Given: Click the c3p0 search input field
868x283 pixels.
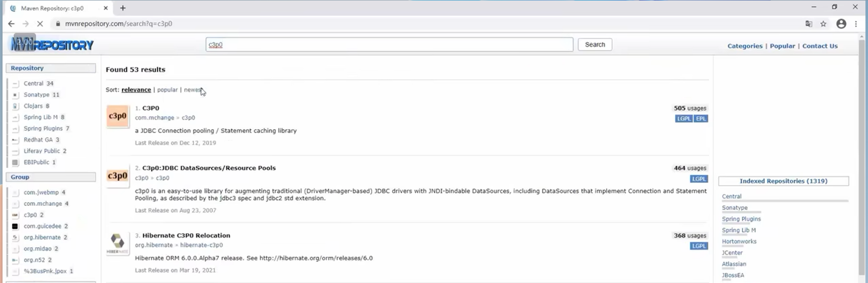Looking at the screenshot, I should point(389,45).
